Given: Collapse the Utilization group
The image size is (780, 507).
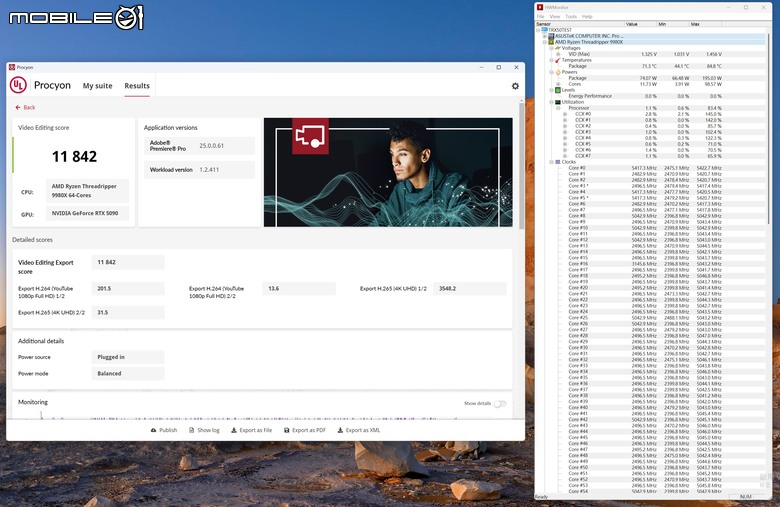Looking at the screenshot, I should [551, 102].
